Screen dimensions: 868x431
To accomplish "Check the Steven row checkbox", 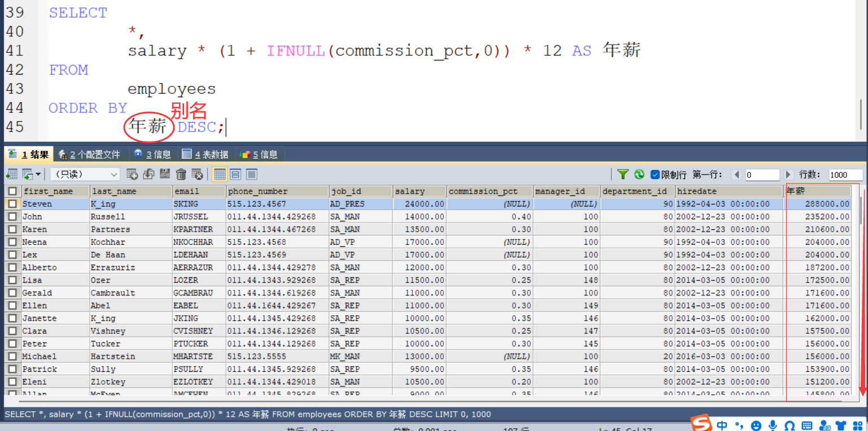I will pos(13,204).
